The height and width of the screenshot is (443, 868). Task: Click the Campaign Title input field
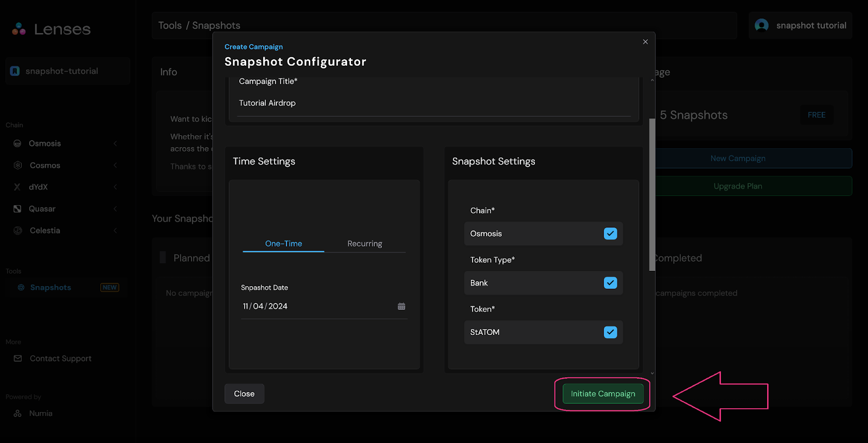coord(434,103)
